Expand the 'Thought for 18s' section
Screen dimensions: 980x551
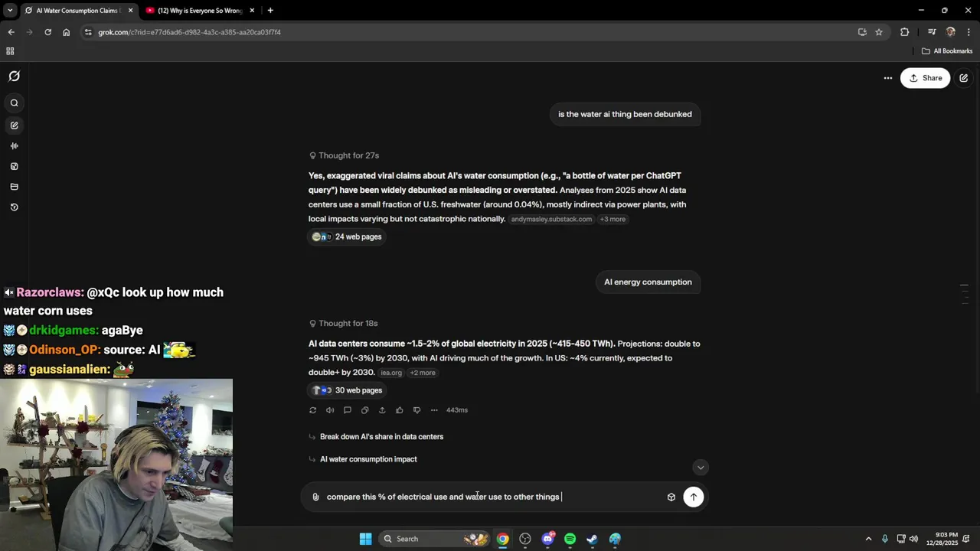pos(343,324)
